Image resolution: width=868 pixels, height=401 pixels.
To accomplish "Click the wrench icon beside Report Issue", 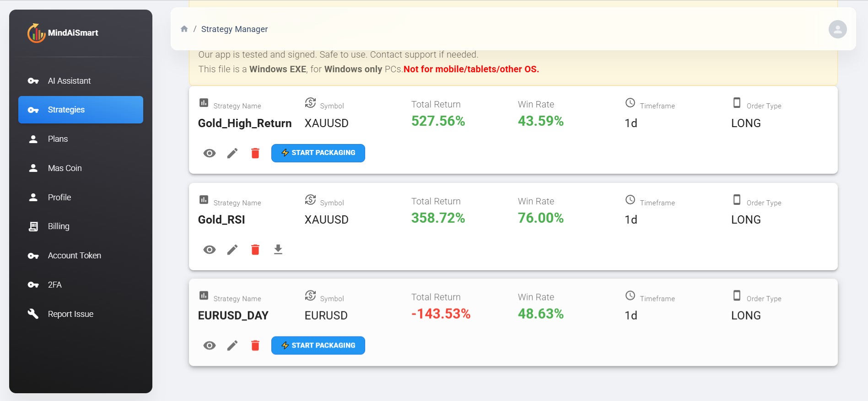I will (33, 314).
